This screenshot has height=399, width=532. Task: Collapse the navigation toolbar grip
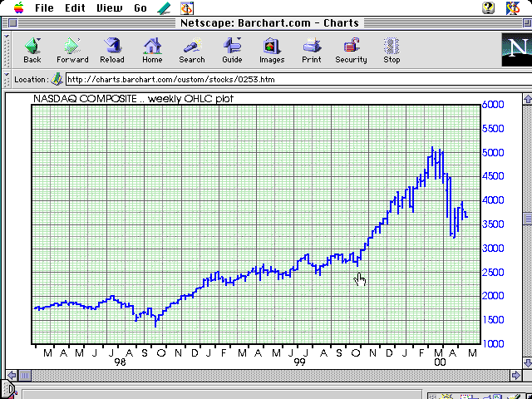[x=7, y=50]
